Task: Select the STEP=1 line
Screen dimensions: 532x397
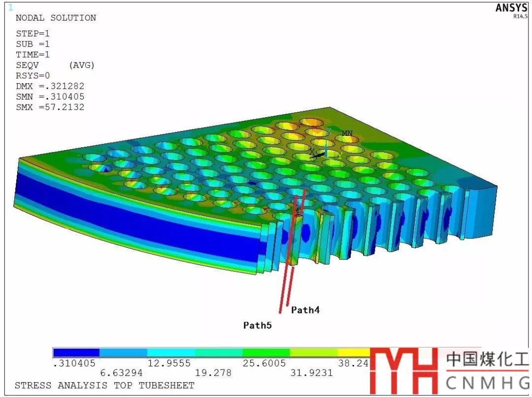Action: point(33,33)
